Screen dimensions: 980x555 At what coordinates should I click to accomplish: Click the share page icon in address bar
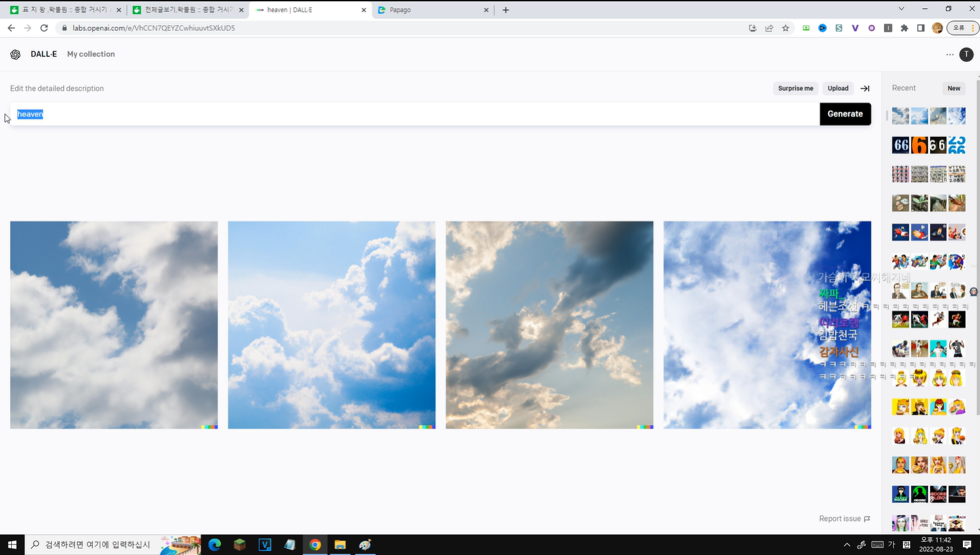[769, 28]
